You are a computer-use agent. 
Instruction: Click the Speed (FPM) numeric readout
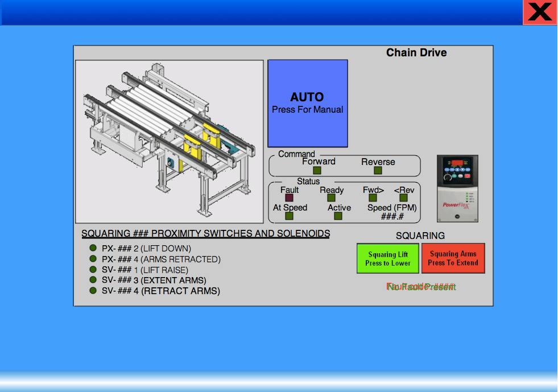point(392,217)
